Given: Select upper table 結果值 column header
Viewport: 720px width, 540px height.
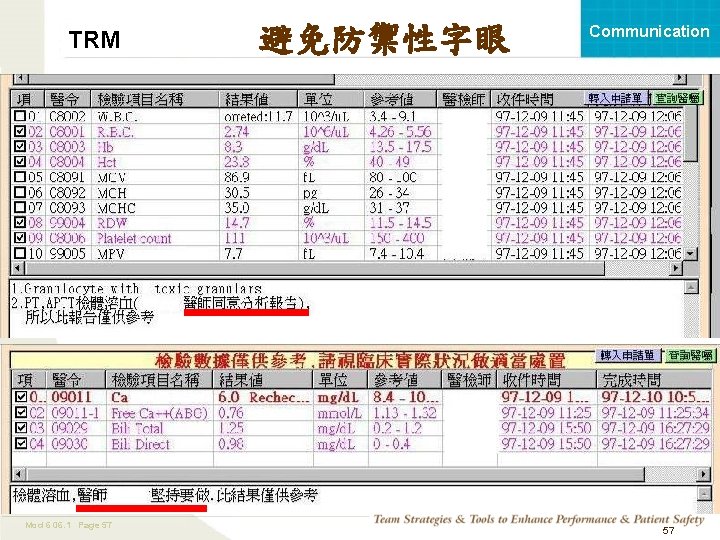Looking at the screenshot, I should [x=258, y=99].
